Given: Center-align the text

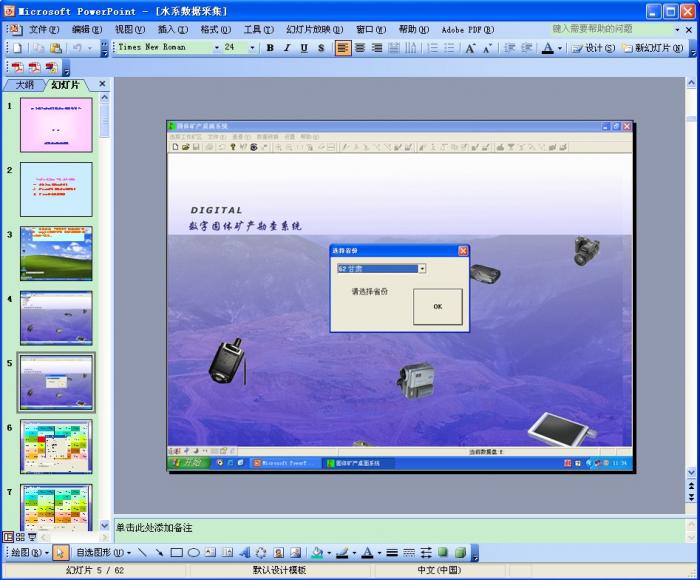Looking at the screenshot, I should point(360,48).
